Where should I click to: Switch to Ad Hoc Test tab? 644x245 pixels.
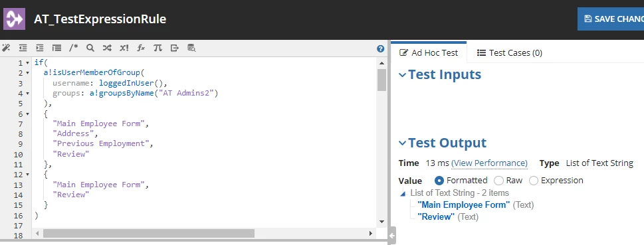point(429,52)
